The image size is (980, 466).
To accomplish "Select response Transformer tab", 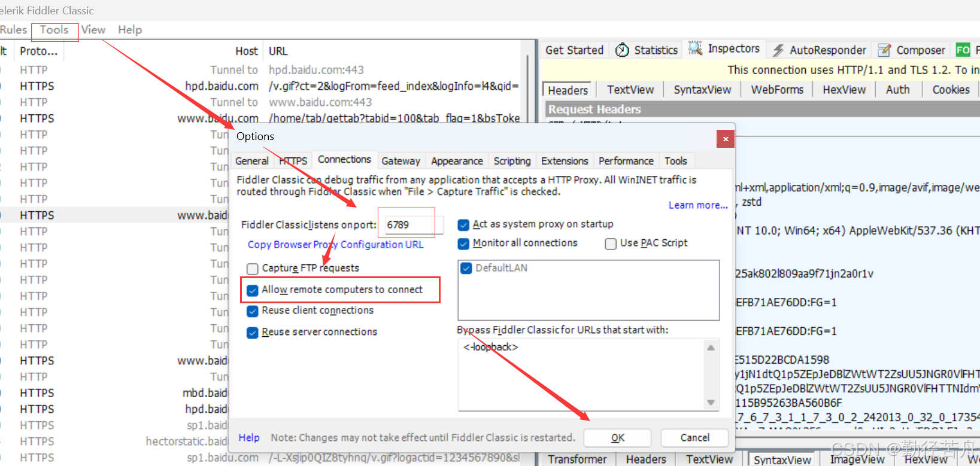I will 577,459.
